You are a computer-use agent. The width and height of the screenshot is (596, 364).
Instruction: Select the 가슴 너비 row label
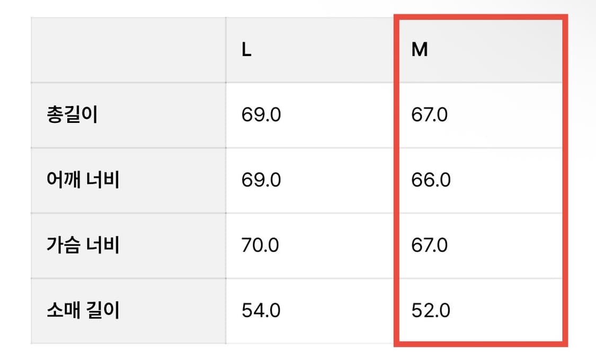tap(83, 245)
